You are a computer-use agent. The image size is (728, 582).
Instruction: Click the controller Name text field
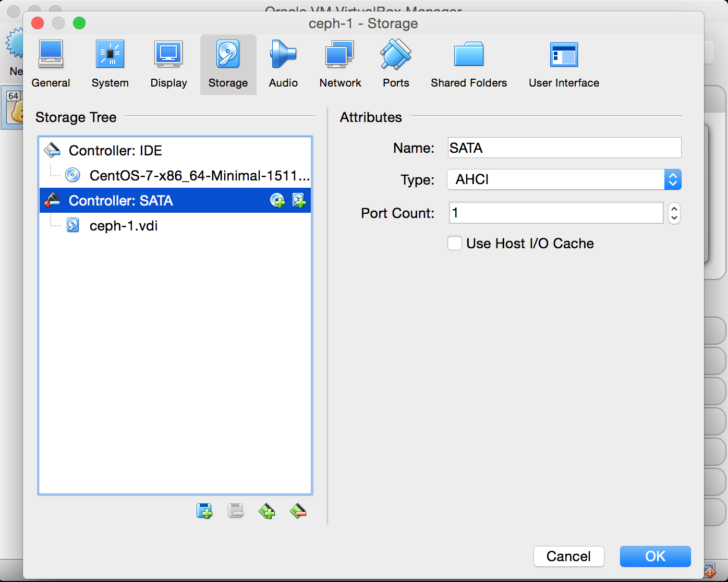(565, 148)
